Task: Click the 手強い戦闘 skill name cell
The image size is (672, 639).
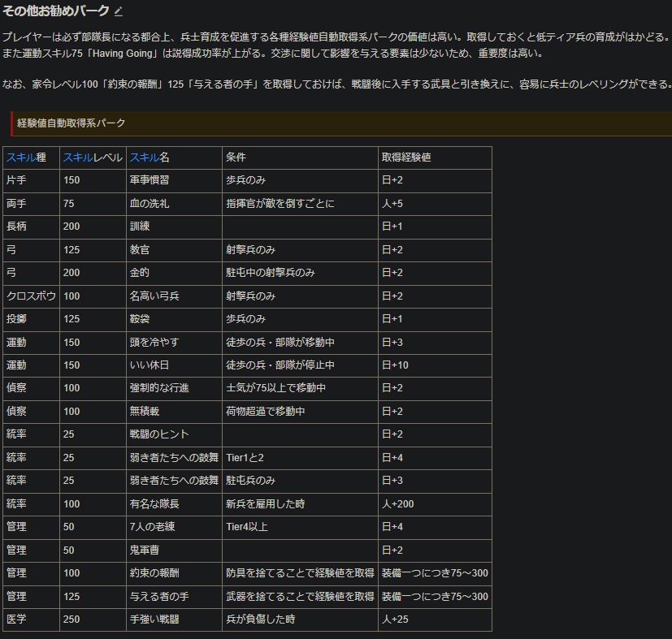Action: click(154, 620)
